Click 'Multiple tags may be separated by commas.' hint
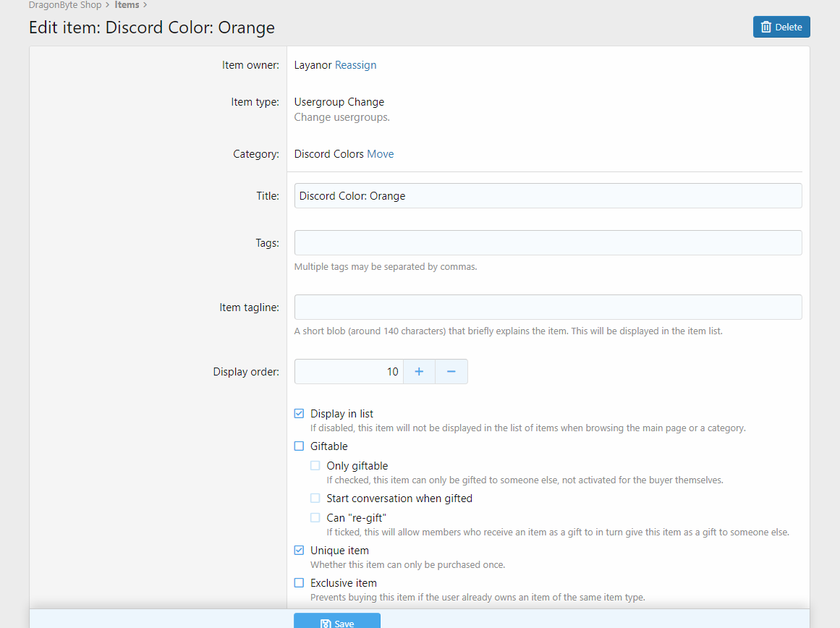This screenshot has width=840, height=628. [385, 266]
